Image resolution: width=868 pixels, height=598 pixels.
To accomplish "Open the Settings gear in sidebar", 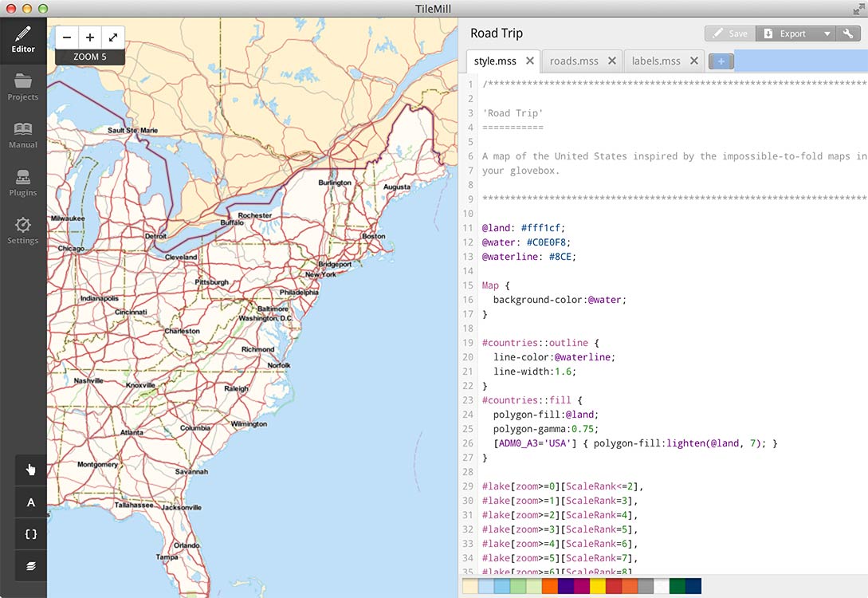I will (23, 230).
